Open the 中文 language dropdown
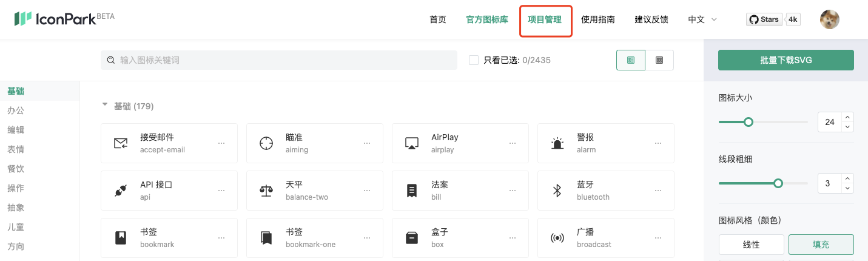The width and height of the screenshot is (868, 261). tap(702, 19)
